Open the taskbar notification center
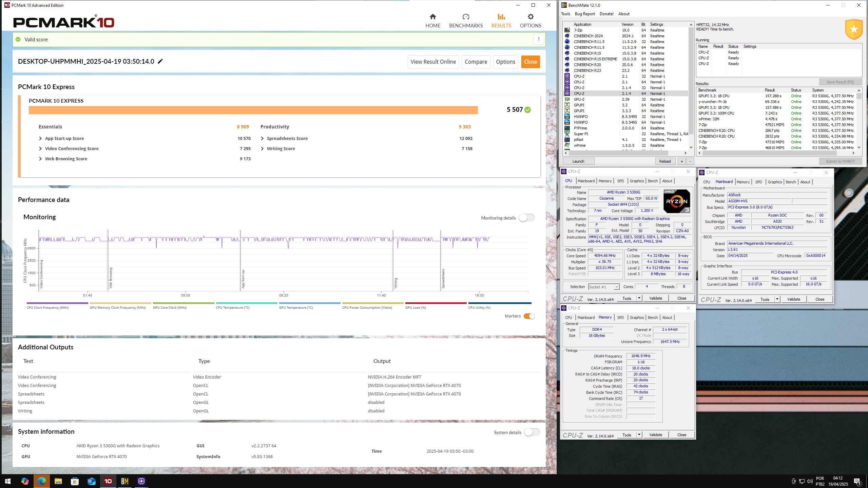The width and height of the screenshot is (868, 488). point(857,481)
